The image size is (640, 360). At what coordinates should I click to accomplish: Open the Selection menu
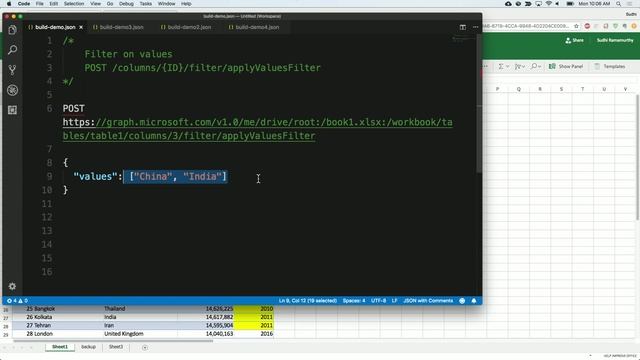74,4
